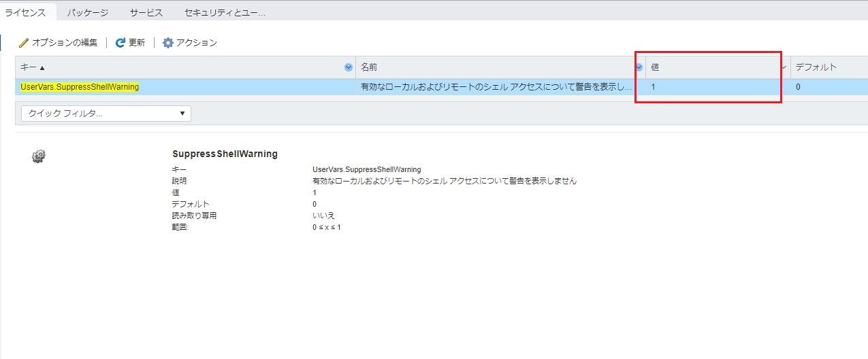Sort by the 値 column header
The height and width of the screenshot is (359, 868).
click(x=718, y=67)
